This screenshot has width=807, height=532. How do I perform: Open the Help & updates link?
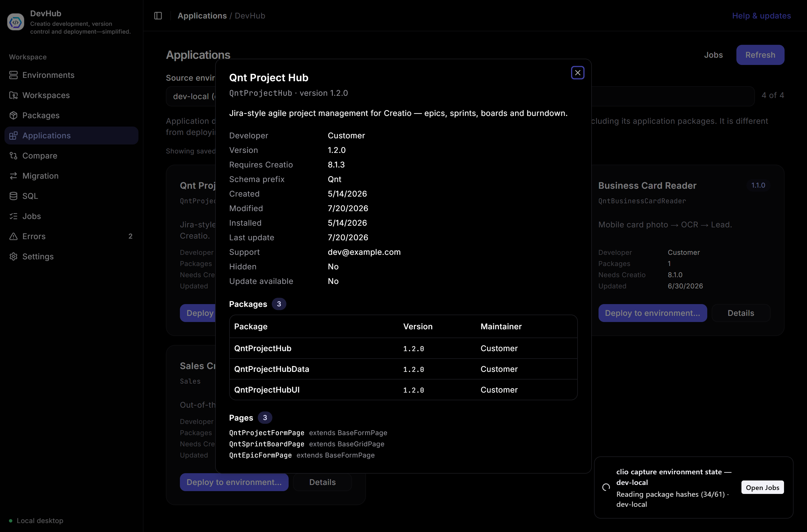[762, 16]
